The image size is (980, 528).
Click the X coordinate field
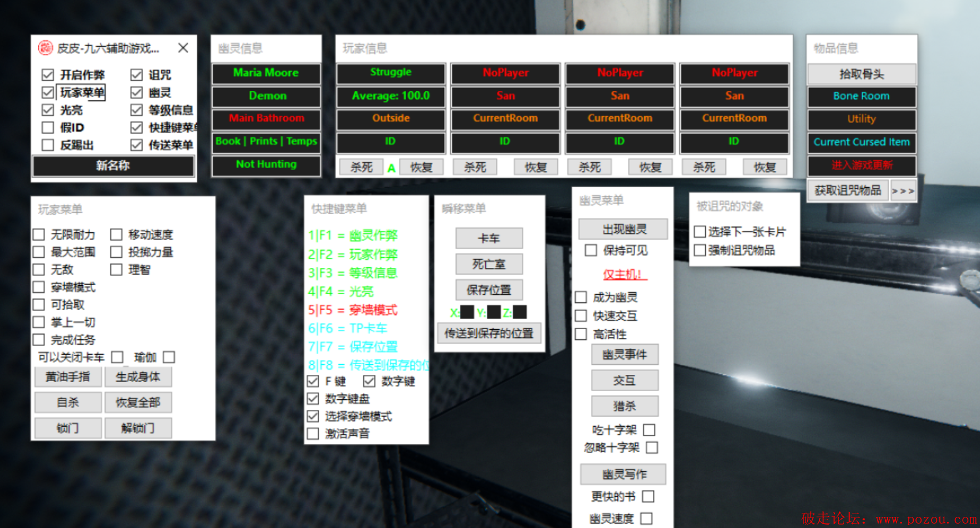(467, 312)
